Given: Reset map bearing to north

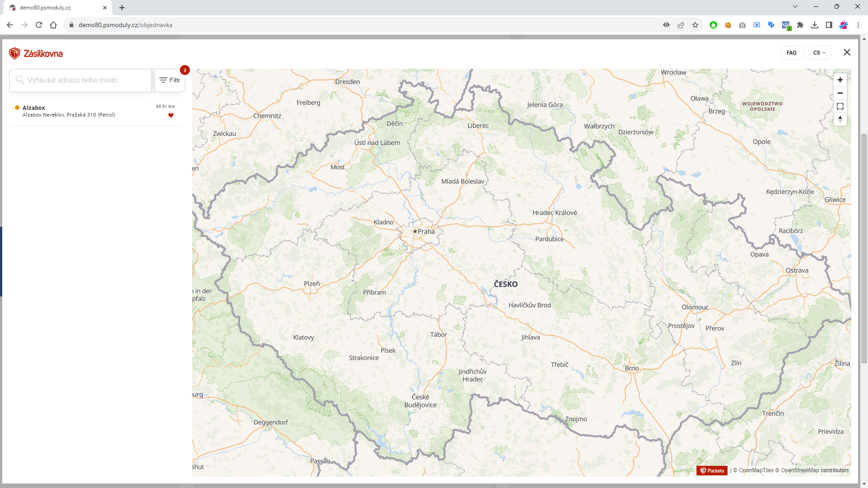Looking at the screenshot, I should (x=840, y=119).
